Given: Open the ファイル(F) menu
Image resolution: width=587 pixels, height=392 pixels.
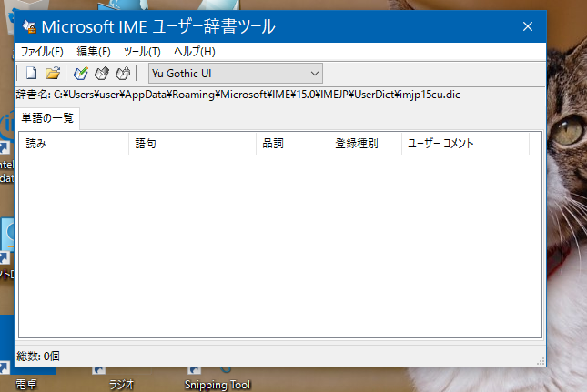Looking at the screenshot, I should [x=42, y=52].
